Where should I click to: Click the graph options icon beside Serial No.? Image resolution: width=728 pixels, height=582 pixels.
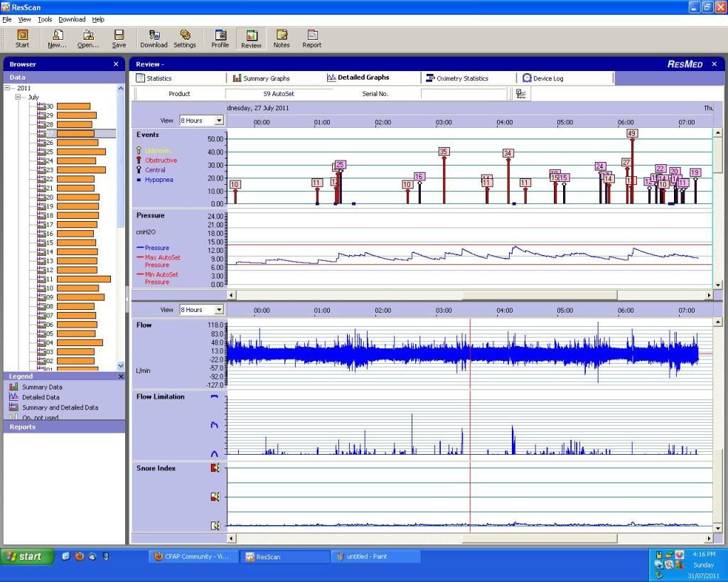pos(521,94)
